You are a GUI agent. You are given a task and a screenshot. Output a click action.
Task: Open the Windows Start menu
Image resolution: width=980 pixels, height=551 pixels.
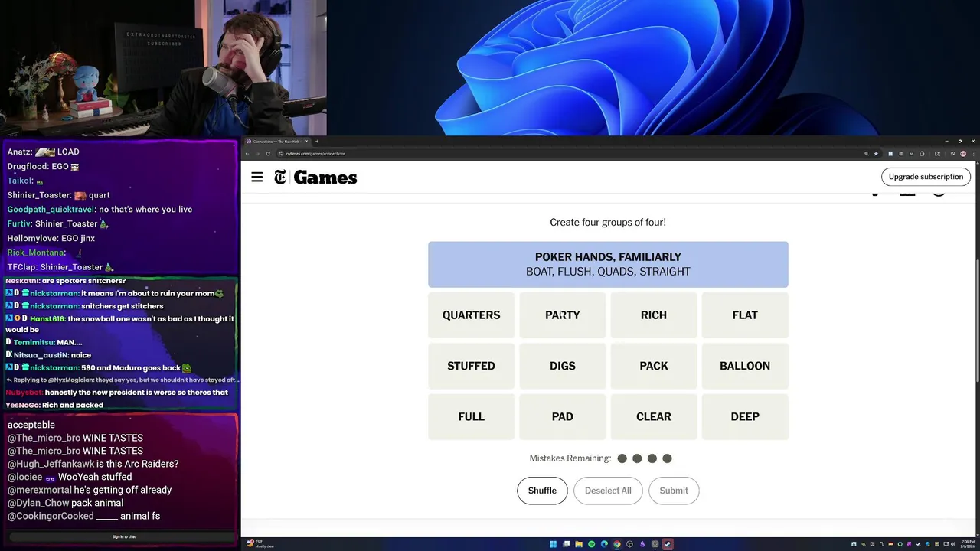pyautogui.click(x=553, y=544)
